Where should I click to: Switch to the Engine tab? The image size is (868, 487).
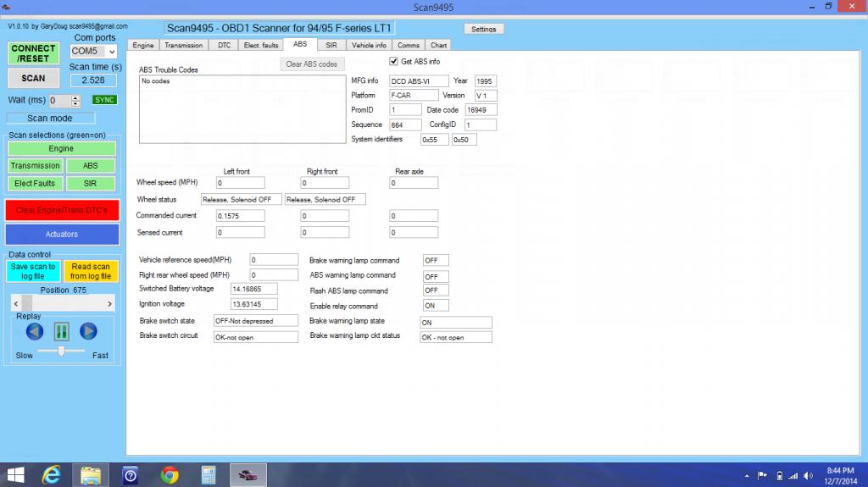(143, 46)
